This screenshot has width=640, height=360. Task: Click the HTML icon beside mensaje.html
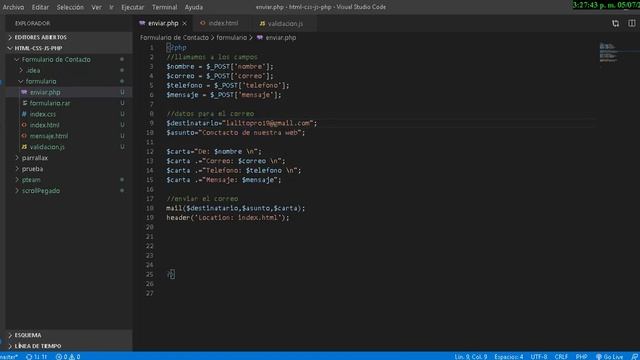click(24, 136)
